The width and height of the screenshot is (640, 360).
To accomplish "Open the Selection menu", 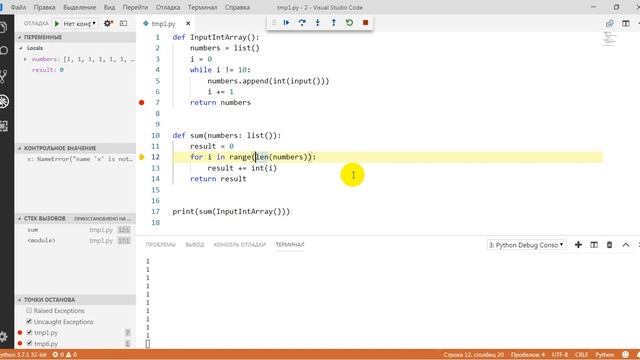I will pyautogui.click(x=80, y=7).
